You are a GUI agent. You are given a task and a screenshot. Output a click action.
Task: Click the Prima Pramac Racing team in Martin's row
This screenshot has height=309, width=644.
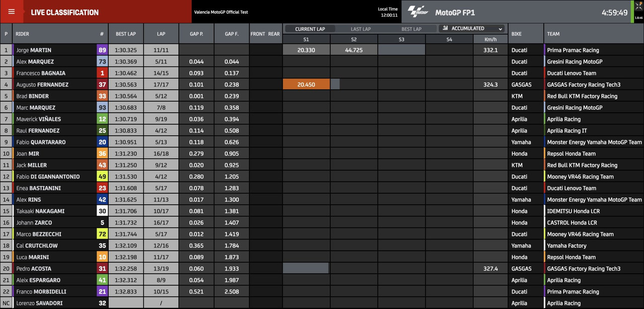click(x=573, y=50)
